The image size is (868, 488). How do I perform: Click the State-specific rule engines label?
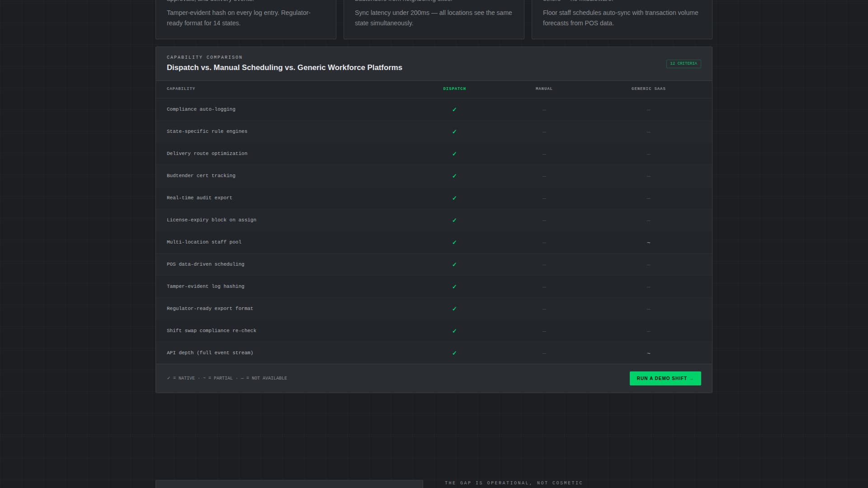207,131
